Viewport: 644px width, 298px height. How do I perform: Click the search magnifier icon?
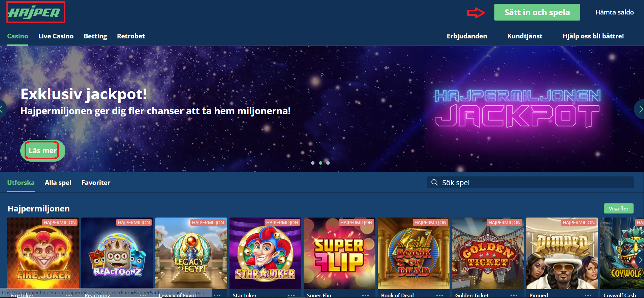434,182
